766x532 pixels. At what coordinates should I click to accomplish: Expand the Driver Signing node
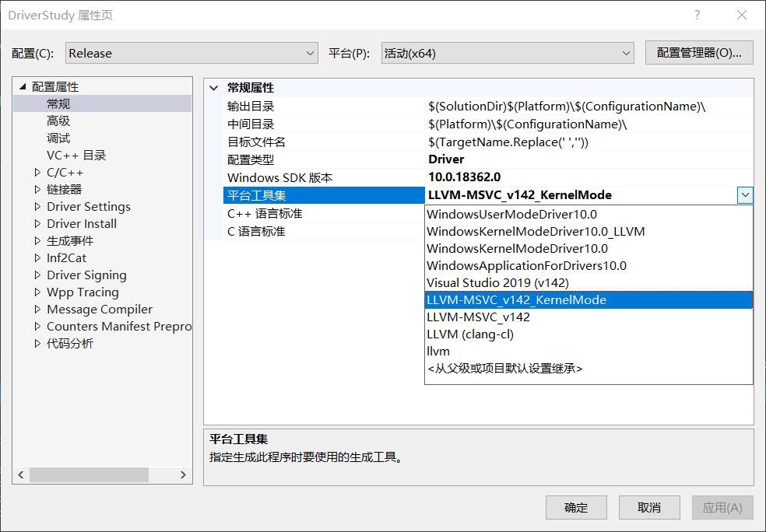click(37, 275)
